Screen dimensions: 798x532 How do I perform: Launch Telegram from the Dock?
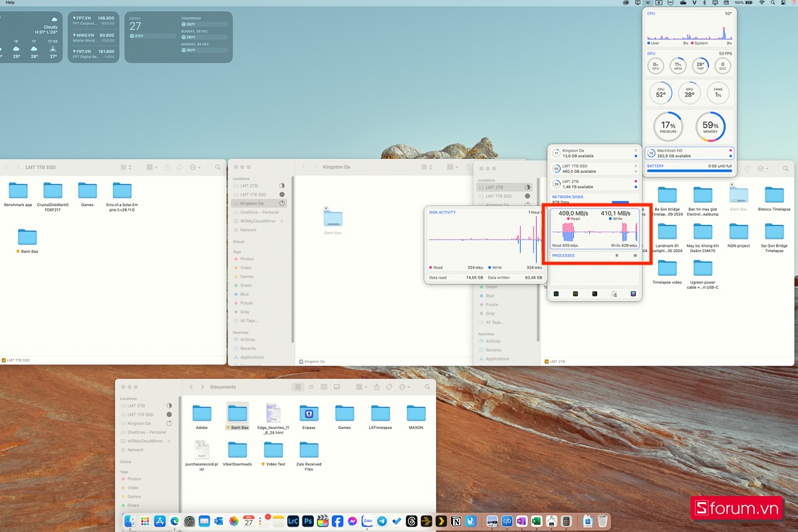382,521
